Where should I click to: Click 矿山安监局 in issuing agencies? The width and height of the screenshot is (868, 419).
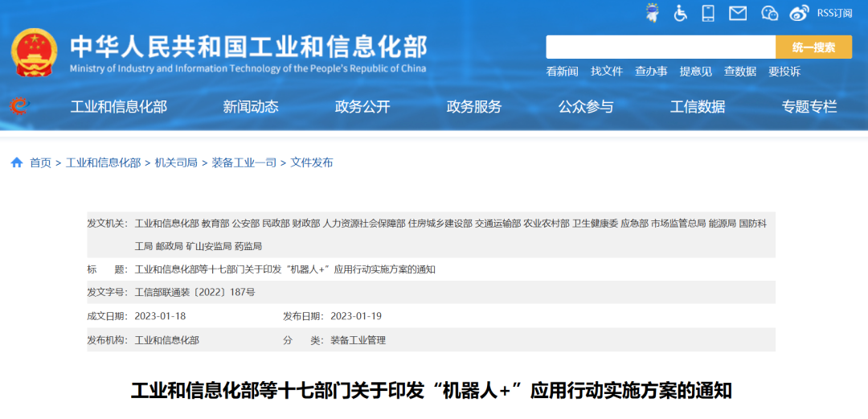[209, 246]
